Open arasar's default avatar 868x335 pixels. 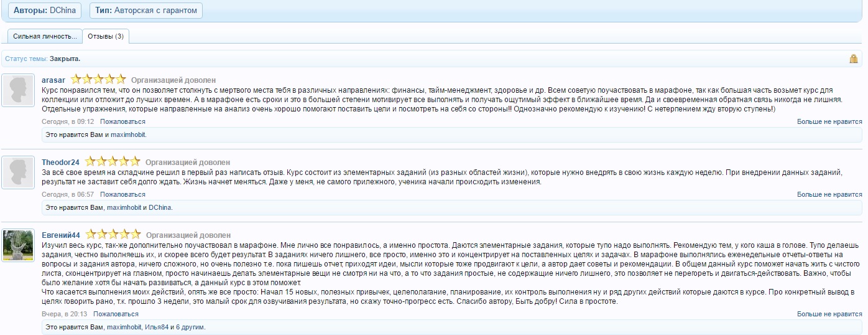(x=18, y=90)
